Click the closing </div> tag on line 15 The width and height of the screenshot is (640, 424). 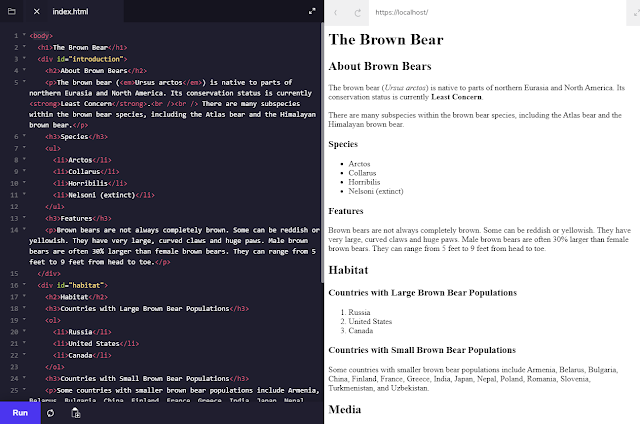click(x=49, y=273)
